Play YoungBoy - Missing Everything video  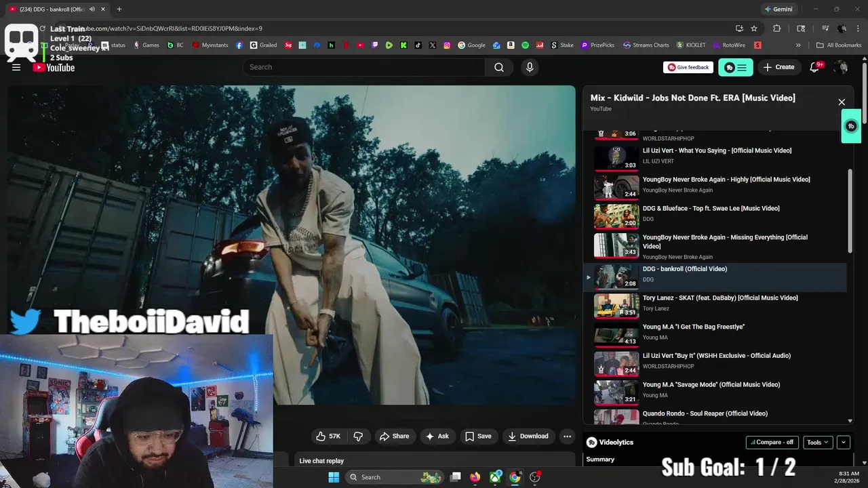(715, 247)
